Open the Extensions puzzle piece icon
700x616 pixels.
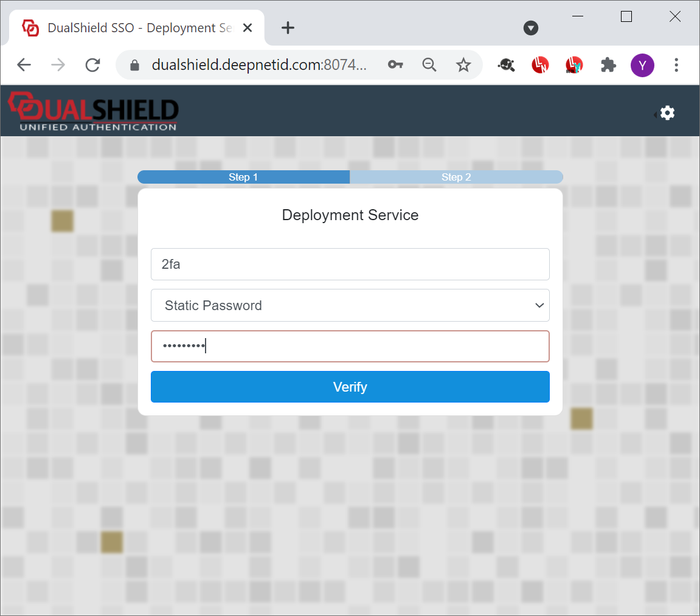pos(608,65)
